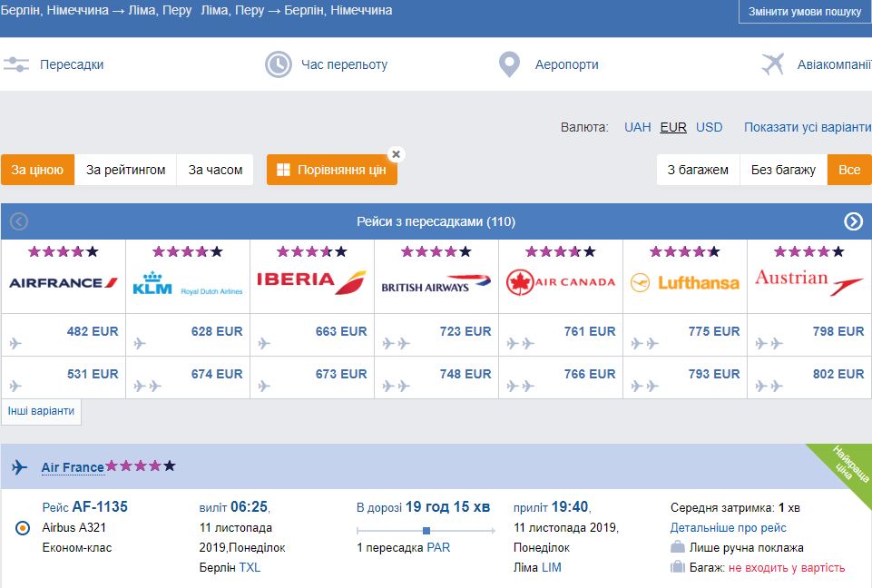This screenshot has height=588, width=872.
Task: Filter flights З багажем
Action: click(x=698, y=170)
